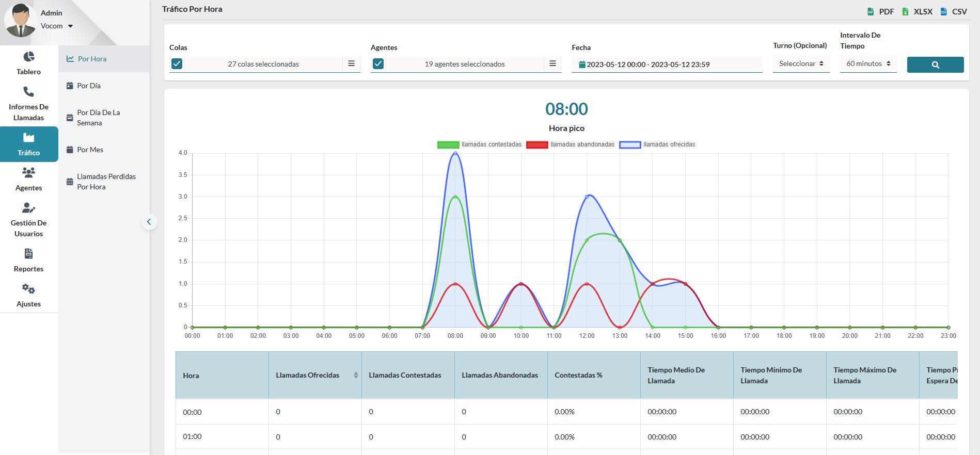This screenshot has width=980, height=455.
Task: Open Informes De Llamadas phone icon
Action: (29, 92)
